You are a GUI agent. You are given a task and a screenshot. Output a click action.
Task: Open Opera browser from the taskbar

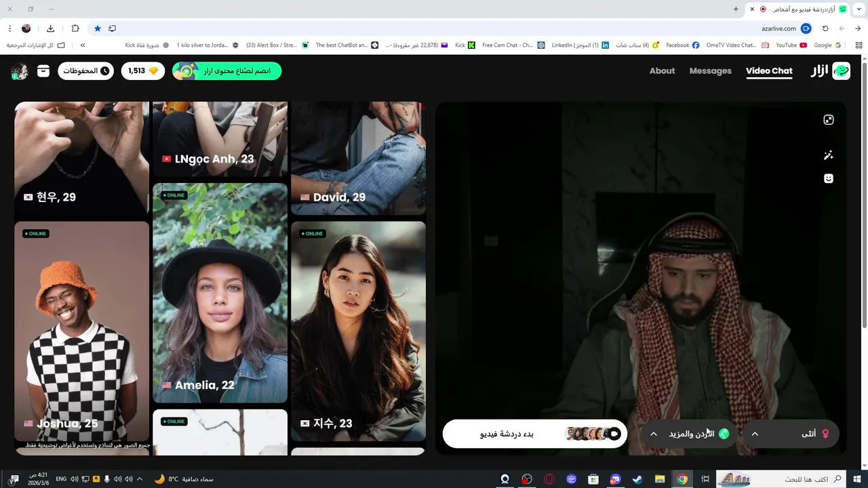(549, 479)
